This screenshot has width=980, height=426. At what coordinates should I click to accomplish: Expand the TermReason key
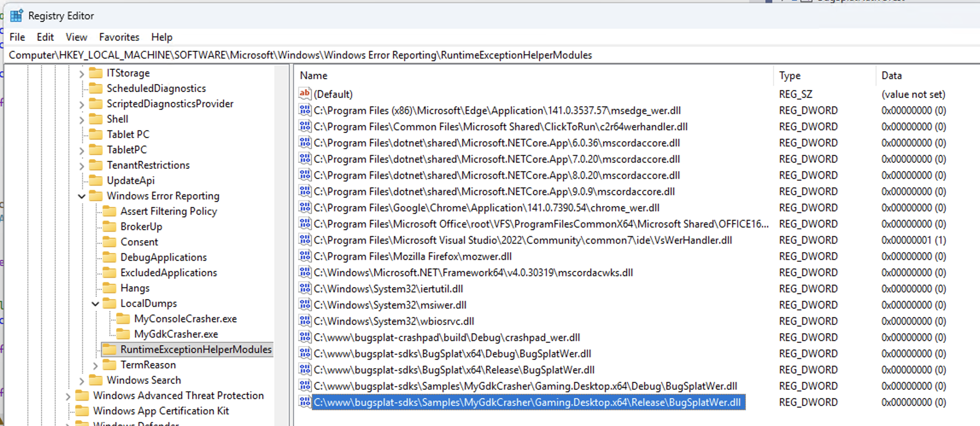[x=95, y=365]
